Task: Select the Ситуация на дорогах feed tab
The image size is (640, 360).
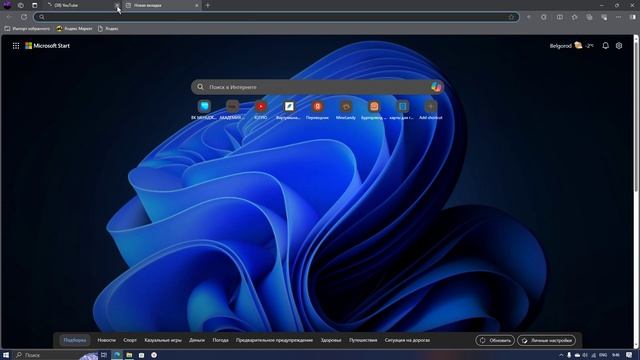Action: [407, 340]
